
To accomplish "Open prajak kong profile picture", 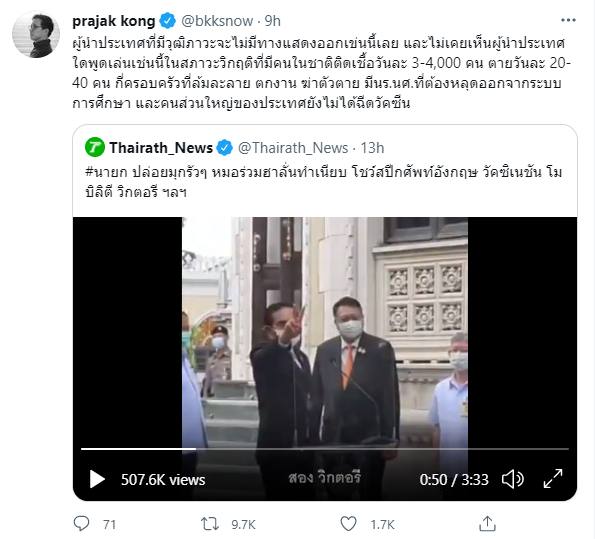I will (36, 34).
